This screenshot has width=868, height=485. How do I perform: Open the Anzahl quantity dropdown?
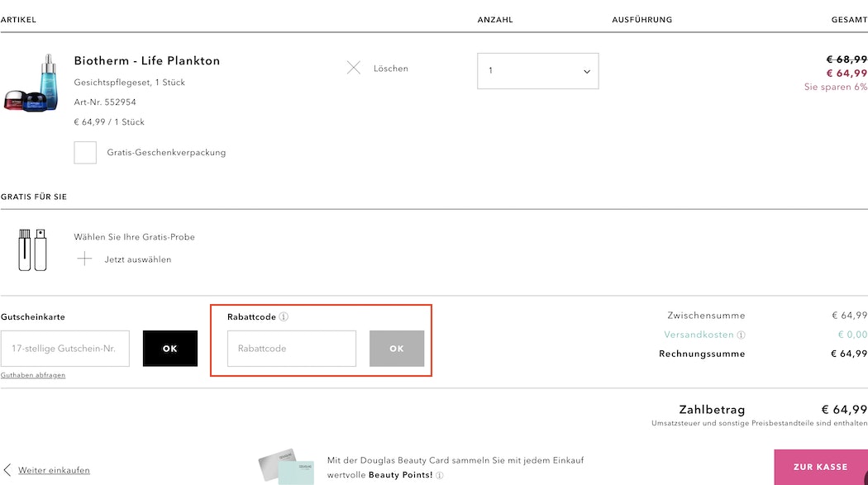(x=537, y=71)
